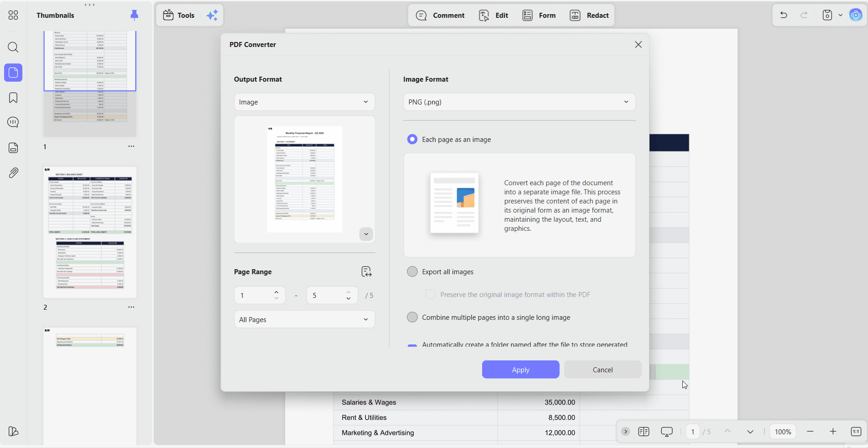Toggle page layout view icon

click(644, 432)
